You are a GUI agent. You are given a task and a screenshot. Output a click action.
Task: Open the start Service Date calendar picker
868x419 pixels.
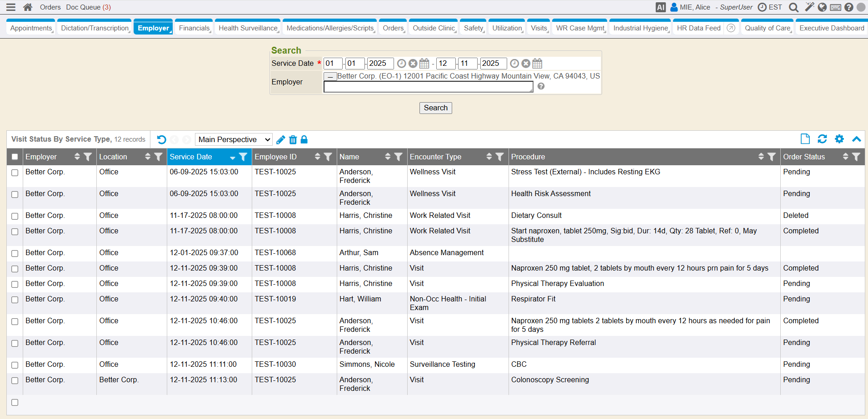pyautogui.click(x=424, y=64)
